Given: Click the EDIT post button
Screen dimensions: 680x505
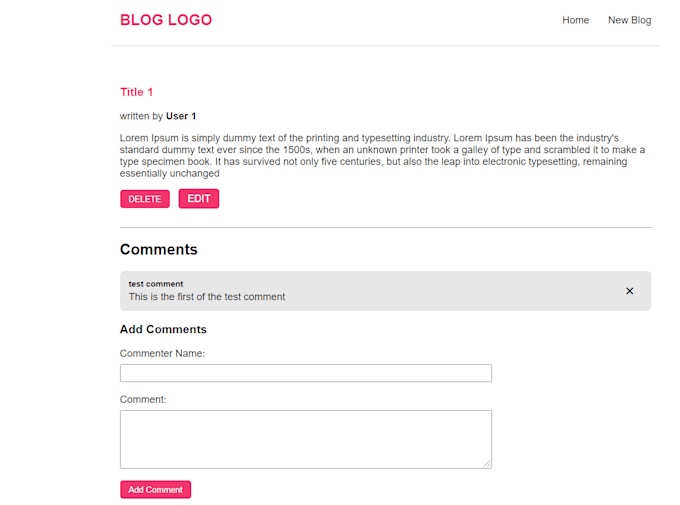Looking at the screenshot, I should pyautogui.click(x=199, y=199).
